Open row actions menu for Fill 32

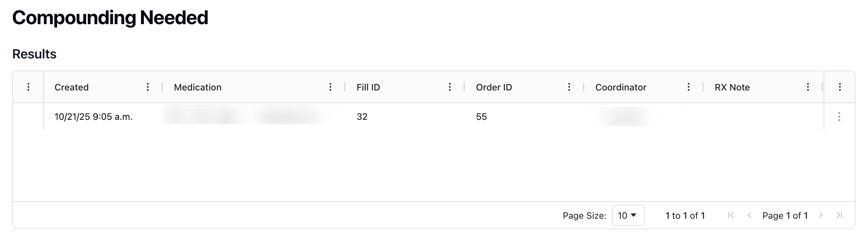coord(839,117)
